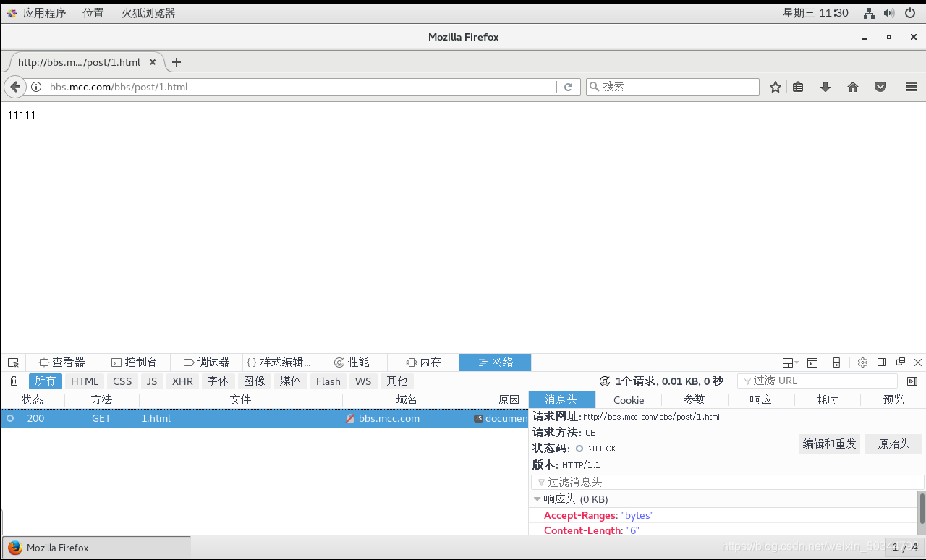Open the 耗时 timings tab
This screenshot has height=560, width=926.
(x=828, y=400)
